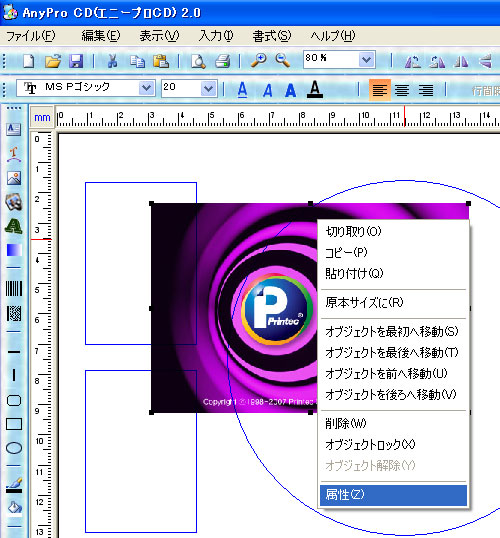
Task: Open the 書式(S) menu
Action: point(271,36)
